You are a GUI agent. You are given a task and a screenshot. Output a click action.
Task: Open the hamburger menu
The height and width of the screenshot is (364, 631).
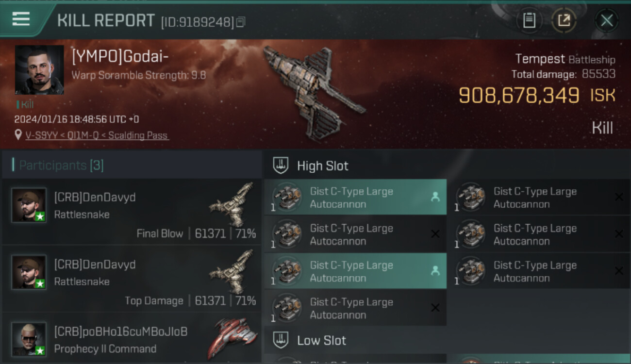21,19
